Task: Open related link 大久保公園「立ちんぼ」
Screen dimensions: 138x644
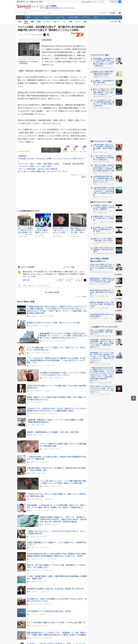Action: tap(52, 160)
